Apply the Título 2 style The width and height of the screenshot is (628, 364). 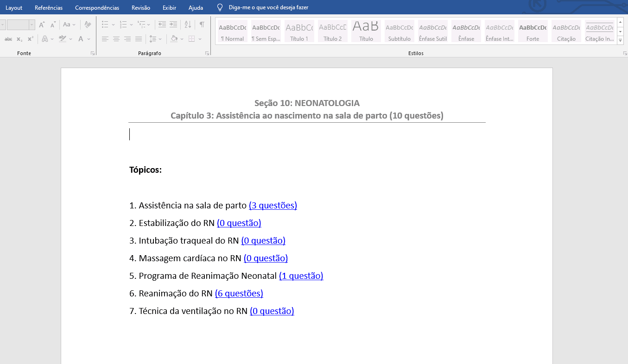pyautogui.click(x=332, y=31)
